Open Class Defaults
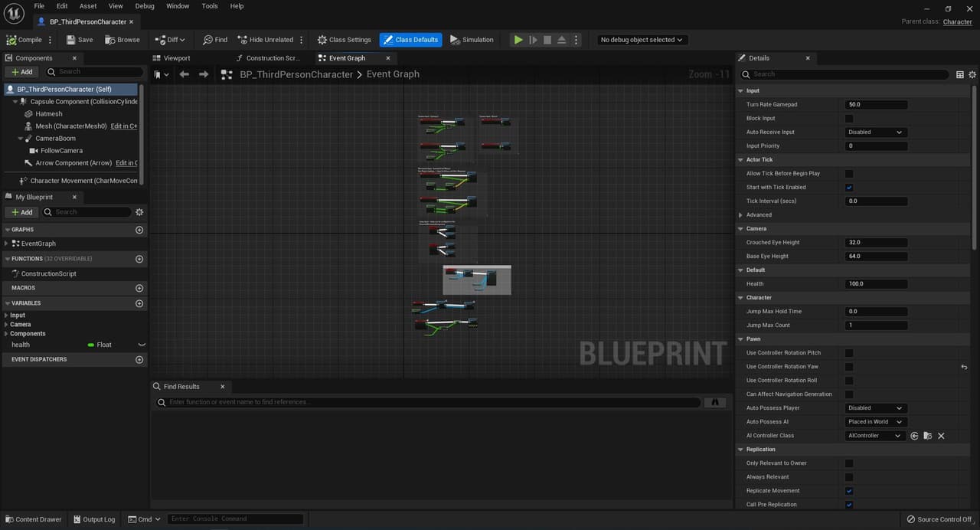Image resolution: width=980 pixels, height=530 pixels. tap(410, 40)
